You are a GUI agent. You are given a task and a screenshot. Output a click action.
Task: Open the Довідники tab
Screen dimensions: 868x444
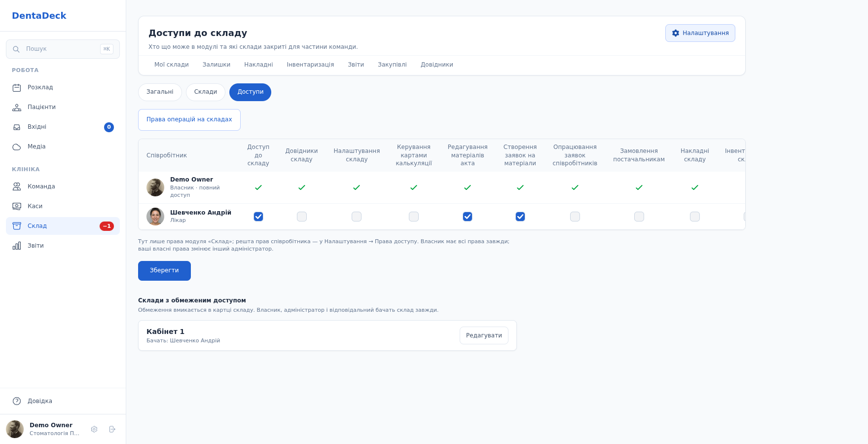437,65
